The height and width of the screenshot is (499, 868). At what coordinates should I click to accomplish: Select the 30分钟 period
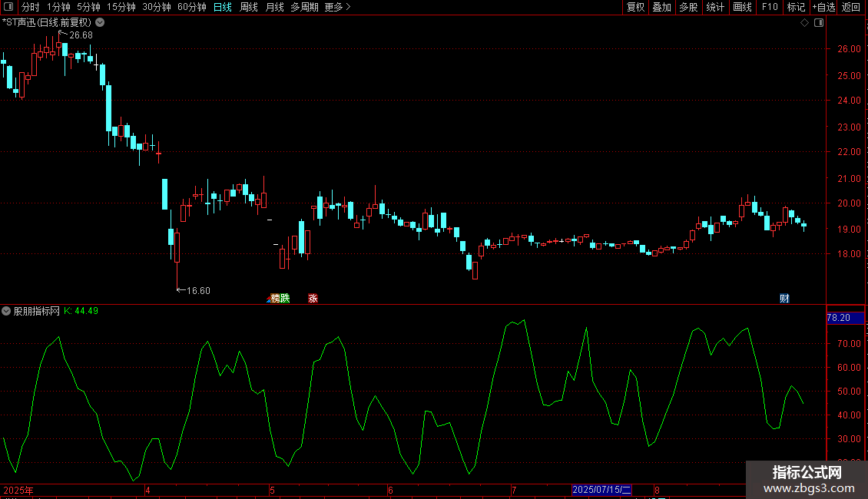(x=156, y=7)
